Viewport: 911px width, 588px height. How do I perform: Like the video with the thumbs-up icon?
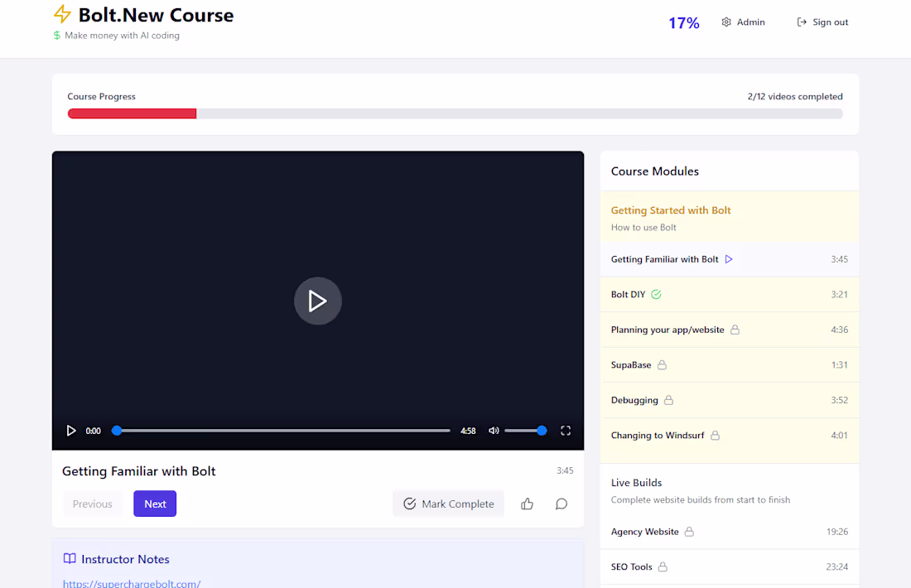pyautogui.click(x=527, y=504)
